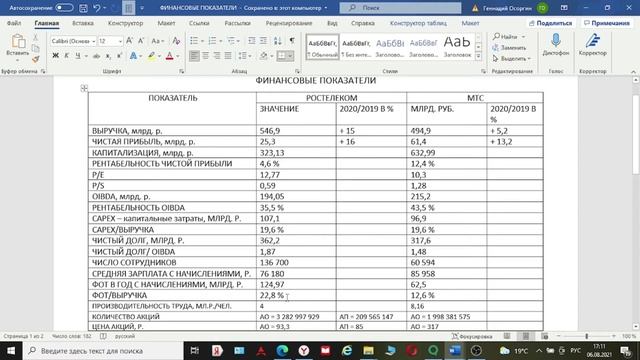The width and height of the screenshot is (640, 360).
Task: Adjust the zoom slider in status bar
Action: 586,336
